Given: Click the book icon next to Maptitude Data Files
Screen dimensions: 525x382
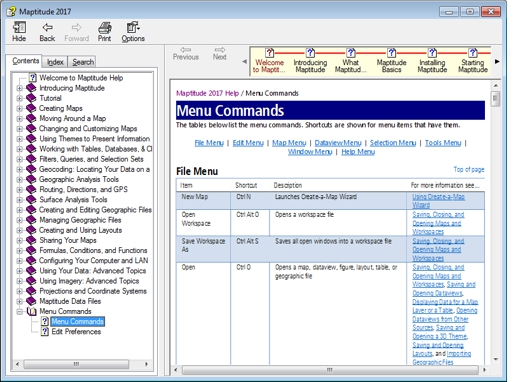Looking at the screenshot, I should click(31, 301).
